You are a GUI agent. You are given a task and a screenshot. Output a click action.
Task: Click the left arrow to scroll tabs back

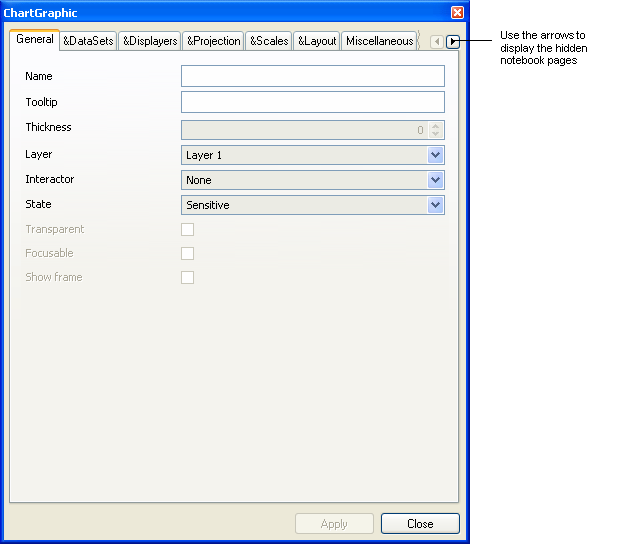(437, 41)
